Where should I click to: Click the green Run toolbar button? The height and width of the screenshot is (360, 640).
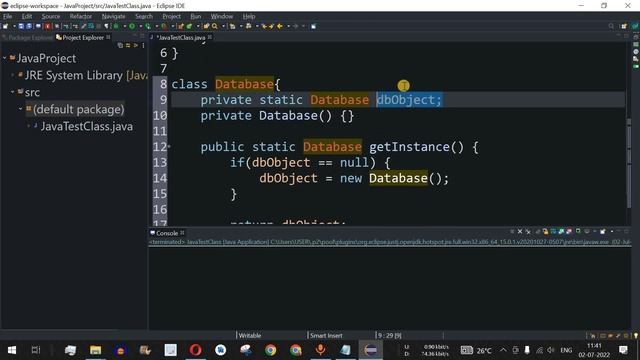132,26
